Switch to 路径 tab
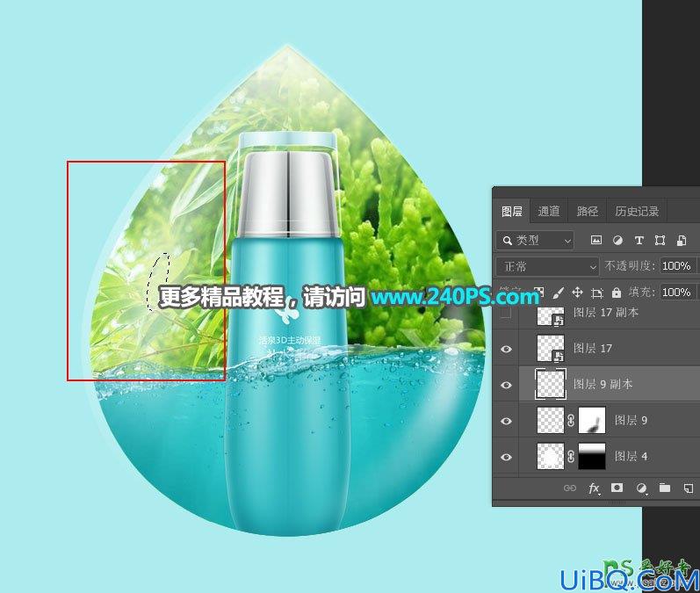 pyautogui.click(x=587, y=211)
